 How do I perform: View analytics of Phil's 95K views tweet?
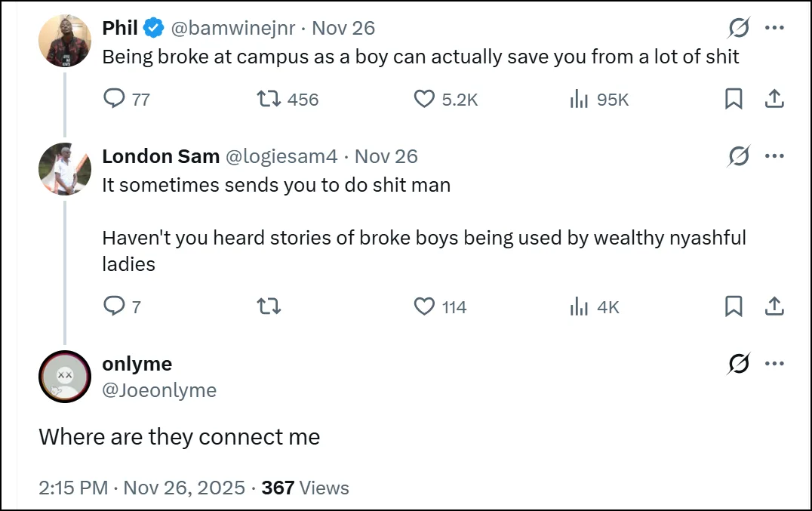(x=579, y=99)
